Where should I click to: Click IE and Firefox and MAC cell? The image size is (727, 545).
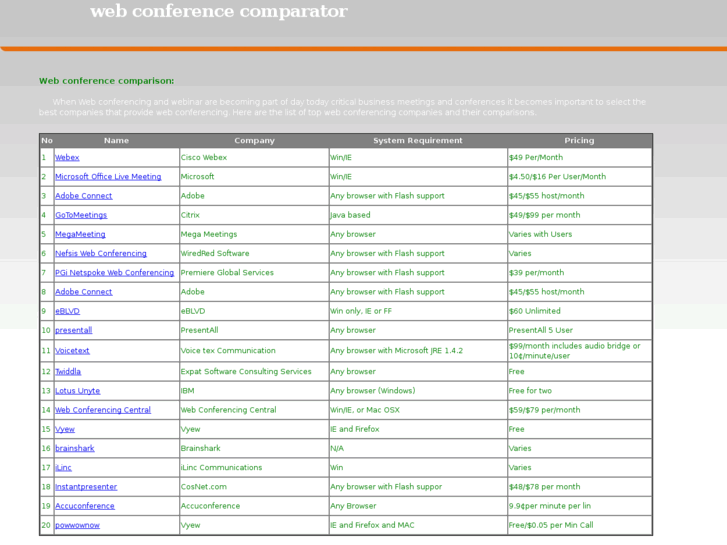(418, 526)
